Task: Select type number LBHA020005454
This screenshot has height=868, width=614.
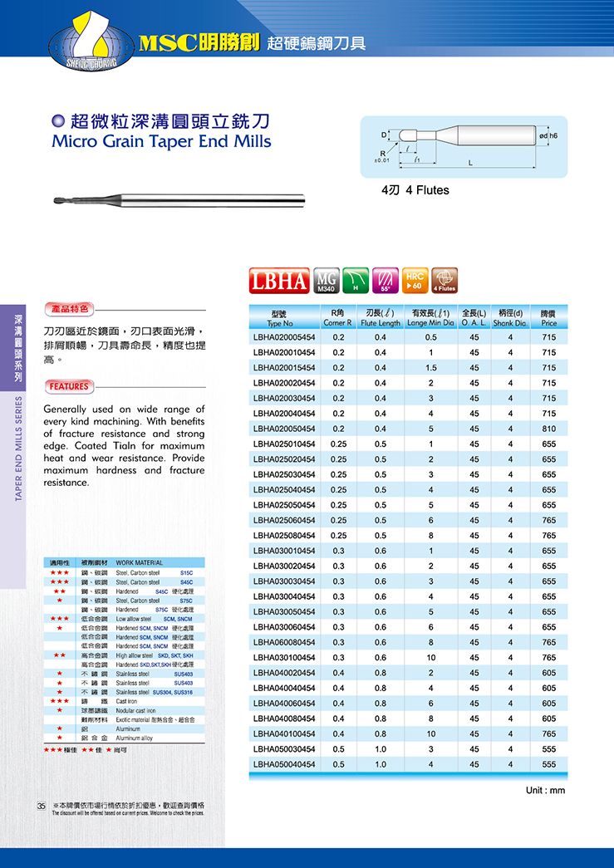Action: 284,337
